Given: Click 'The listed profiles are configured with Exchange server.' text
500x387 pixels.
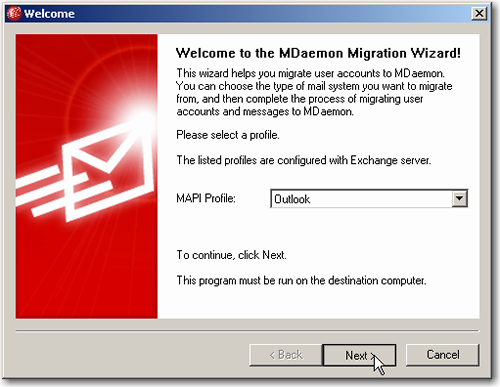Looking at the screenshot, I should click(304, 160).
